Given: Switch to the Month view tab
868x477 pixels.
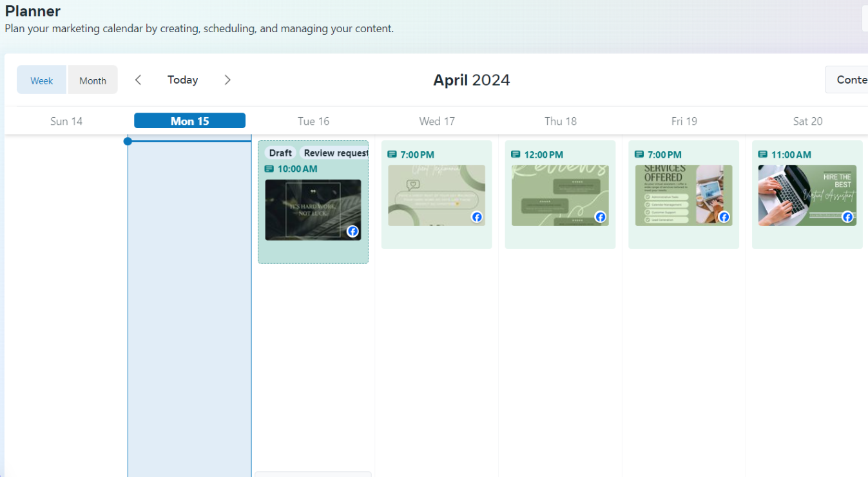Looking at the screenshot, I should pos(93,80).
